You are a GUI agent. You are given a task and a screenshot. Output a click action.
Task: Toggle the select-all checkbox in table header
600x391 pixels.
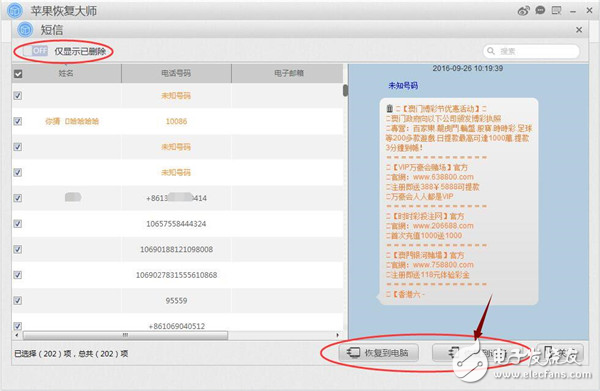point(18,73)
